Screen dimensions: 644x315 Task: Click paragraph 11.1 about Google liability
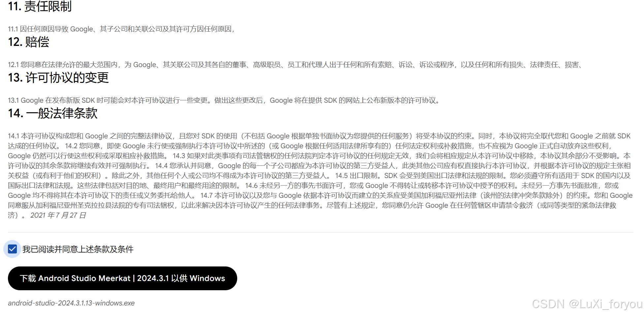(121, 29)
